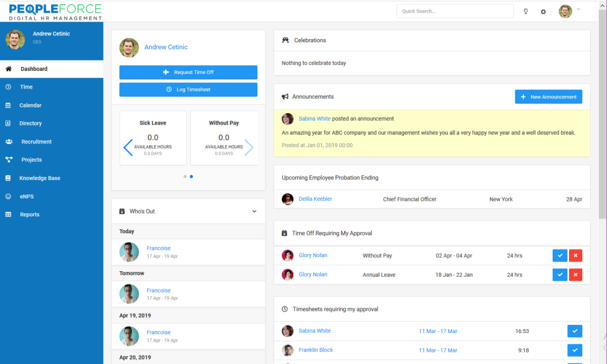
Task: Approve Sabina White's timesheet
Action: [x=575, y=331]
